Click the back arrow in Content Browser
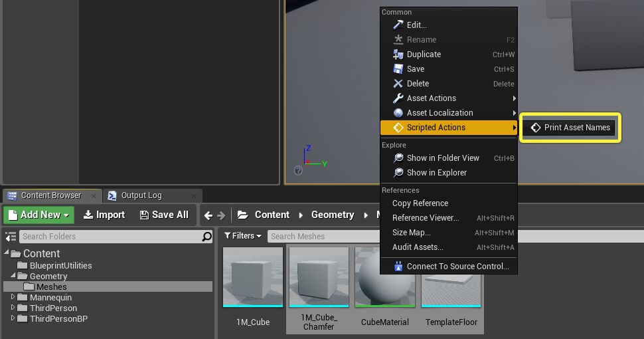The image size is (644, 339). point(208,215)
